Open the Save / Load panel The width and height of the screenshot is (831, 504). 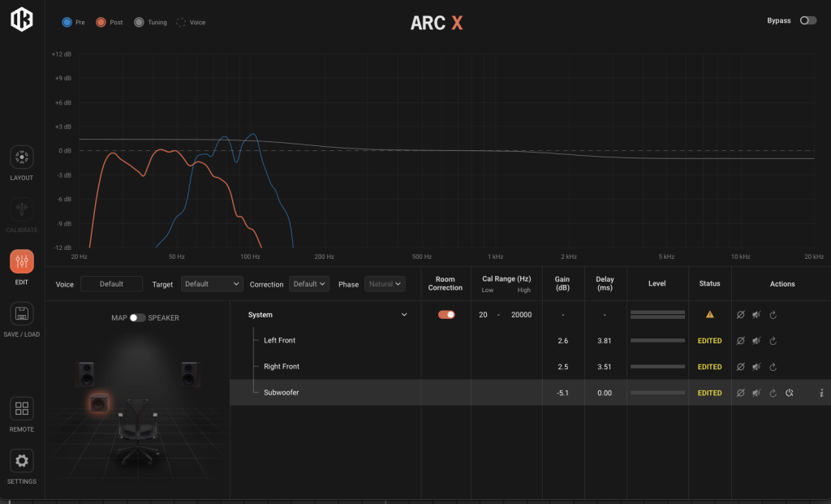pyautogui.click(x=22, y=314)
